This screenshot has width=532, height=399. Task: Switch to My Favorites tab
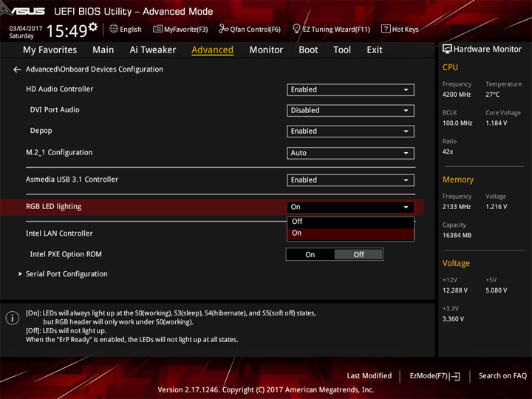[x=50, y=50]
